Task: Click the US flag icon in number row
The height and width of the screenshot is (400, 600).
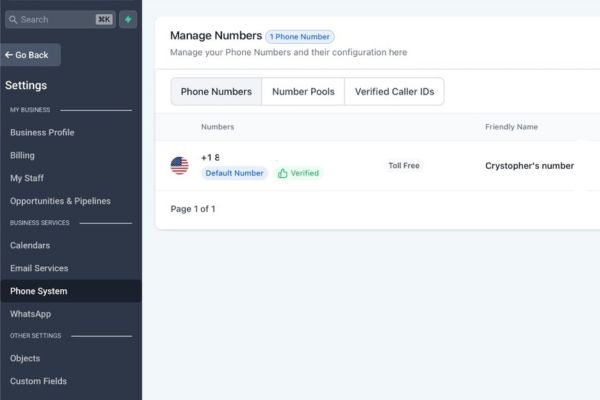Action: tap(179, 165)
